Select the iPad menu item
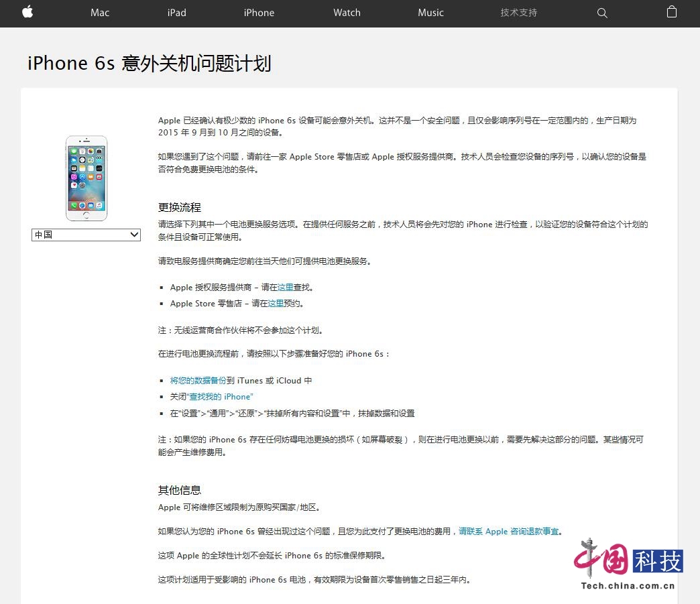 (x=176, y=13)
